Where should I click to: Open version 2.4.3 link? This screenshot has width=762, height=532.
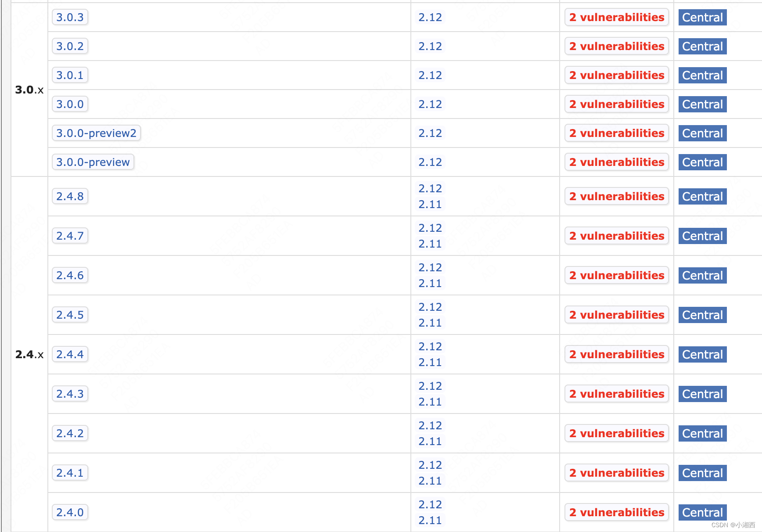tap(70, 394)
